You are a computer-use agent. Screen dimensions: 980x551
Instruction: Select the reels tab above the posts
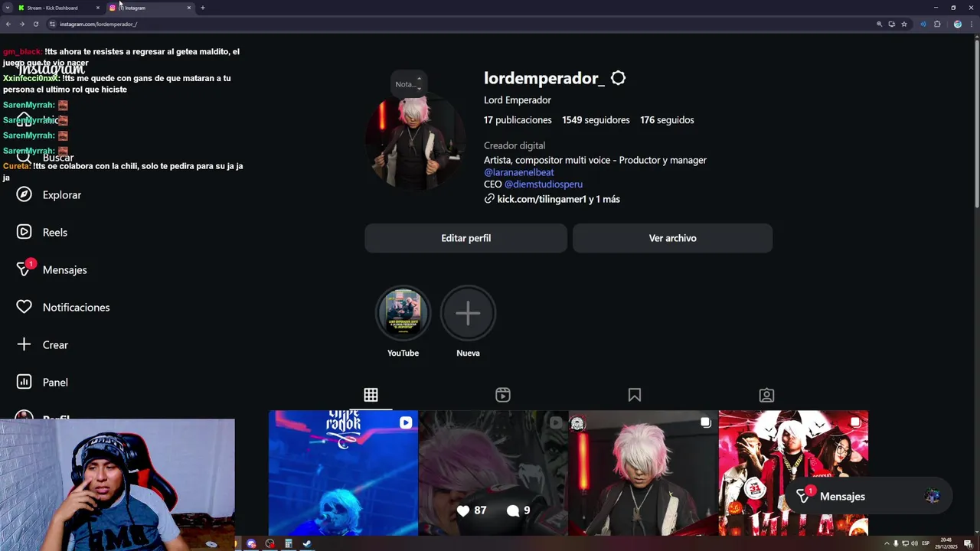503,395
